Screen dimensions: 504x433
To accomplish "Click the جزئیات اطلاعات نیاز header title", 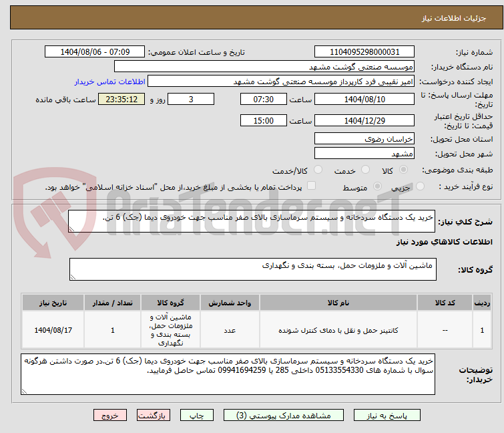I will click(x=454, y=18).
